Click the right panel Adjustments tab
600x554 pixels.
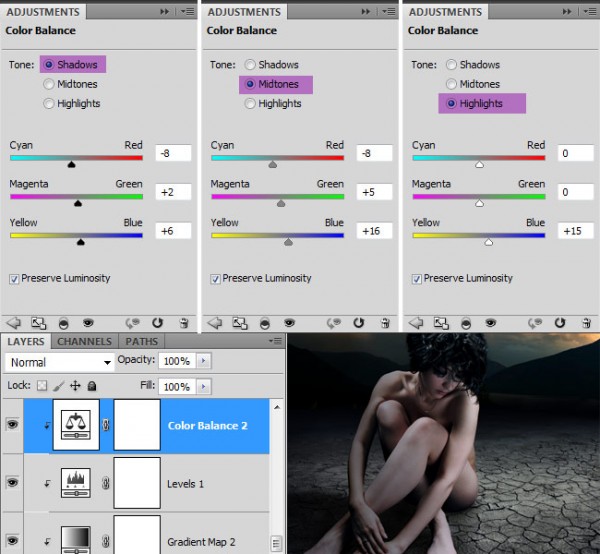445,12
